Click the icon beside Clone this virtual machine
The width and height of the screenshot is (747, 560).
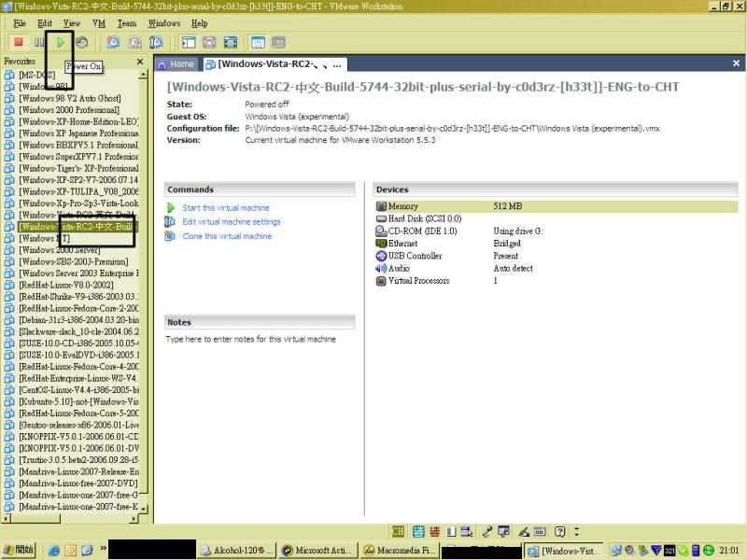170,236
